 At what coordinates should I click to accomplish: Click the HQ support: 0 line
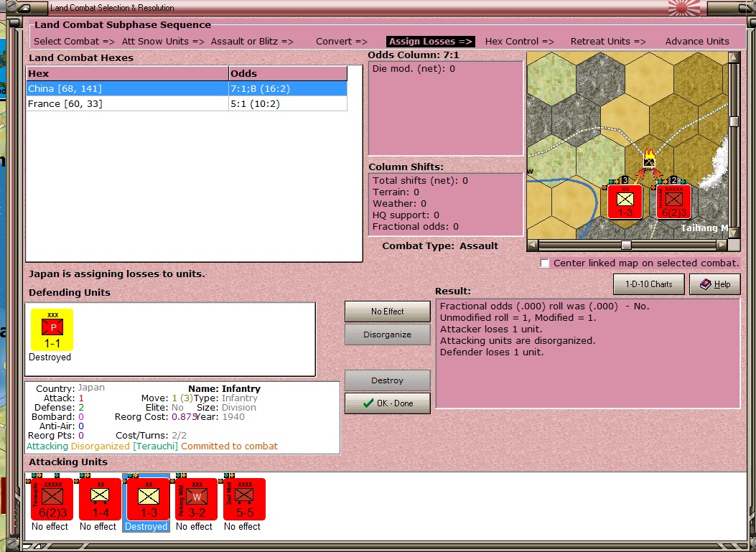click(406, 215)
